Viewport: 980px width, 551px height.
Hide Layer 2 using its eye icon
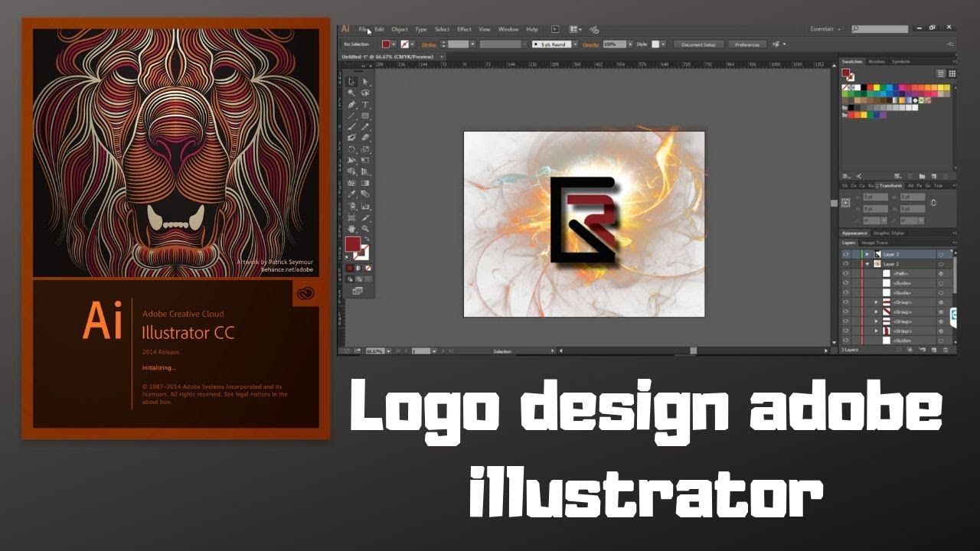[x=846, y=264]
